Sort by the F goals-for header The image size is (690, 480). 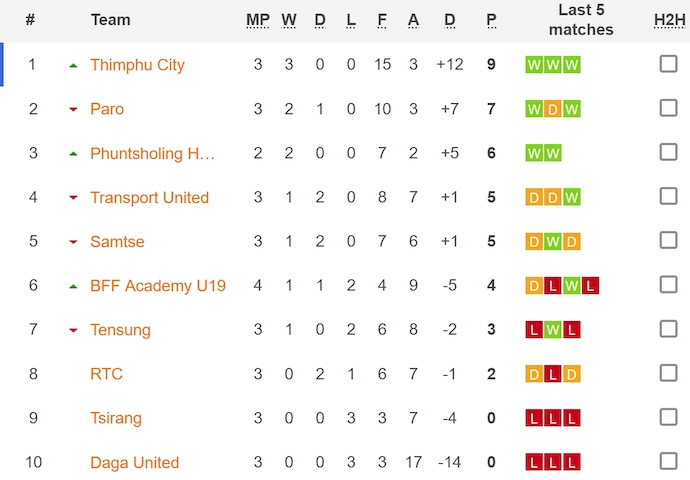[382, 20]
